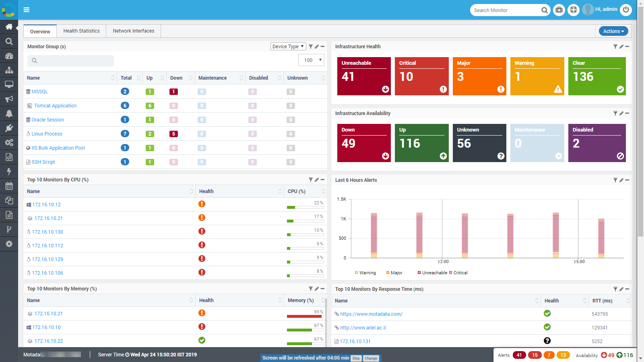Viewport: 644px width, 362px height.
Task: Toggle Warning series in alerts chart legend
Action: tap(365, 273)
